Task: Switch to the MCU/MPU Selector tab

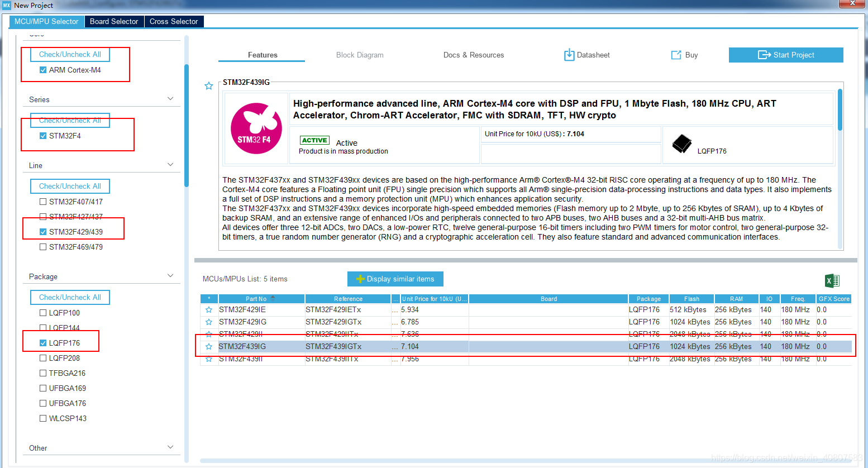Action: pyautogui.click(x=46, y=21)
